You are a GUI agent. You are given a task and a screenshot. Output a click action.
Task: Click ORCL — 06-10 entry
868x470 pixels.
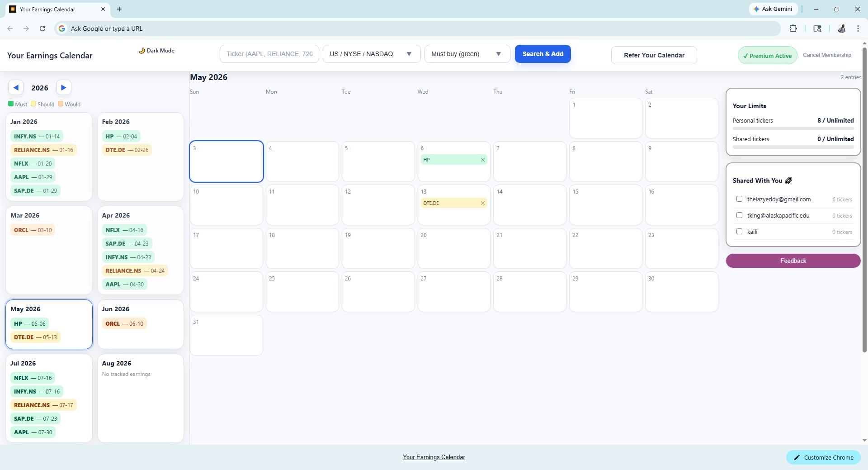(x=124, y=324)
